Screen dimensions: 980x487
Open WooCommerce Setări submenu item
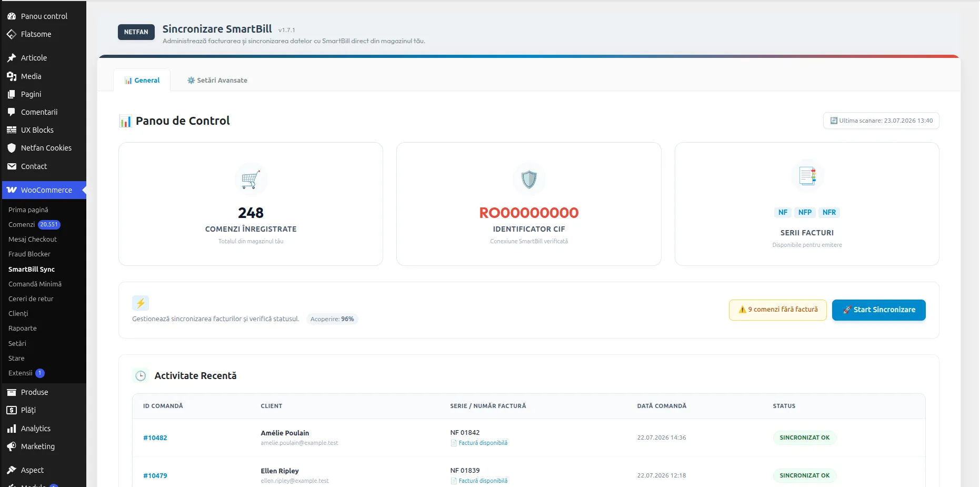17,343
